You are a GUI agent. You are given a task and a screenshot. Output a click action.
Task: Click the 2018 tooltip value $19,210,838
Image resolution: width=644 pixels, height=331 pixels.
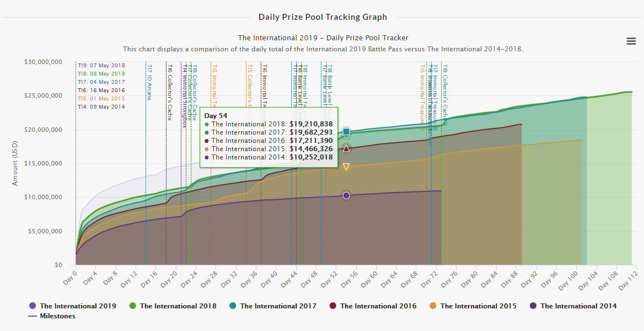pos(312,124)
